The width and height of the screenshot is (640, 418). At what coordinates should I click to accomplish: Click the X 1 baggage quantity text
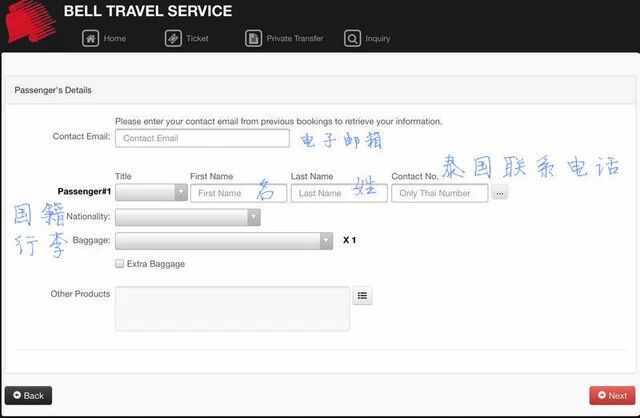click(349, 240)
